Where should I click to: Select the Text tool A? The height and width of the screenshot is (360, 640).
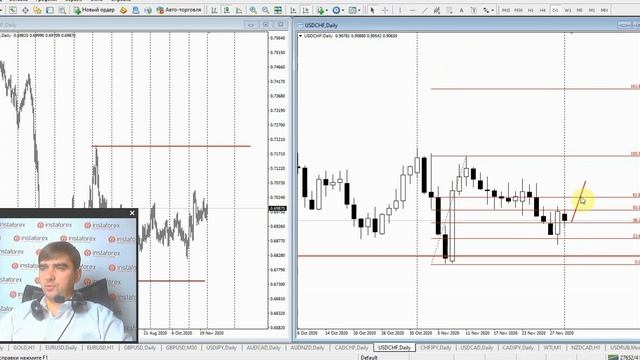tap(462, 10)
